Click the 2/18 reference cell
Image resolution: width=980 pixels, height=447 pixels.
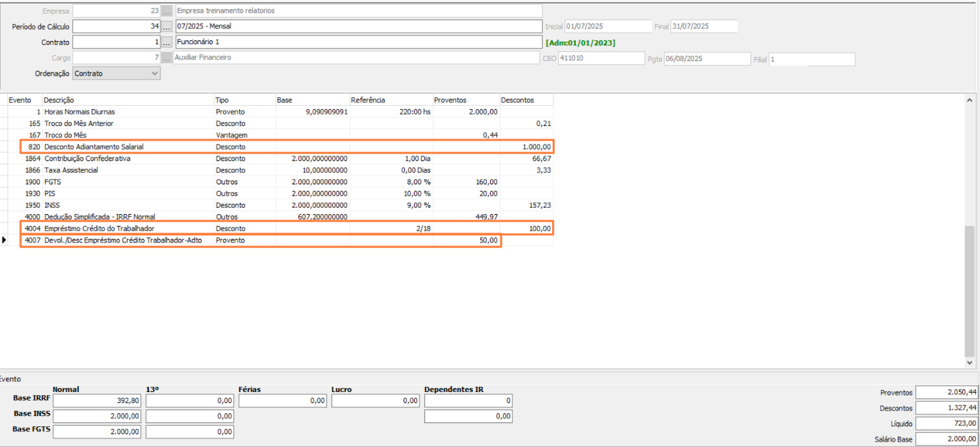click(391, 228)
